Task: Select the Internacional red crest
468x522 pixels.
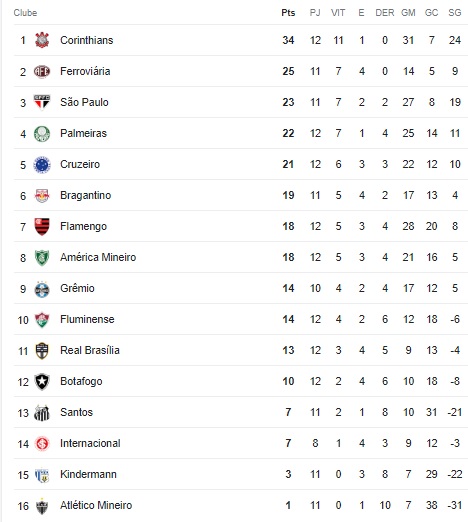Action: coord(42,444)
